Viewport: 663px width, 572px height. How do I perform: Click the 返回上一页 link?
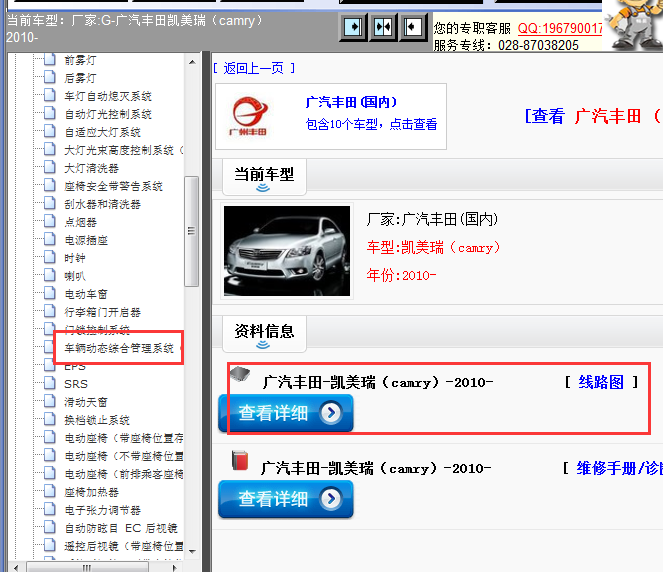coord(254,68)
